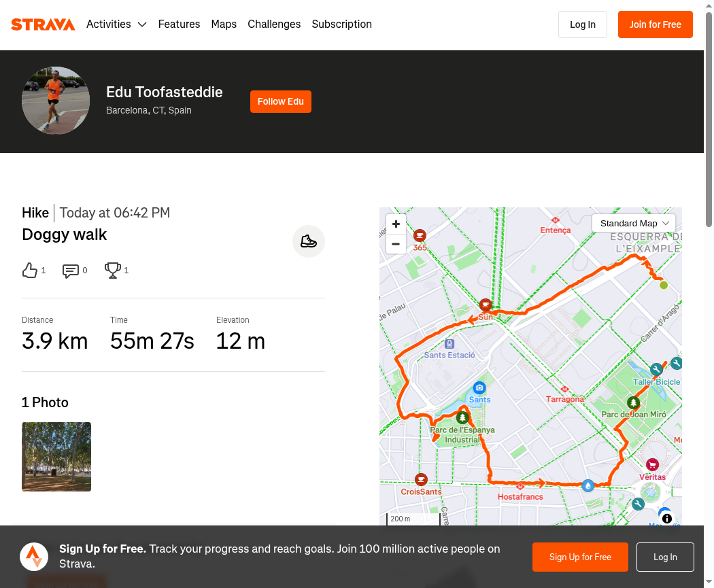Open Edu Toofasteddie's profile picture
Screen dimensions: 714x588
(56, 101)
